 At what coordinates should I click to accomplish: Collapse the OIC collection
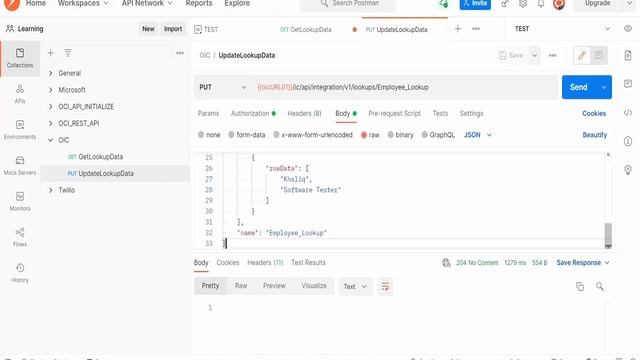51,140
